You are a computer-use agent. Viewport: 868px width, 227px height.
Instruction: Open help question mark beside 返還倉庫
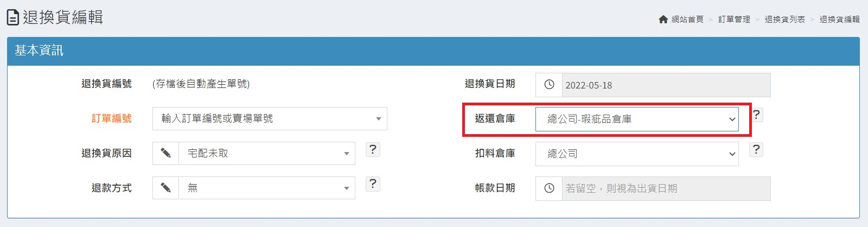pyautogui.click(x=756, y=115)
